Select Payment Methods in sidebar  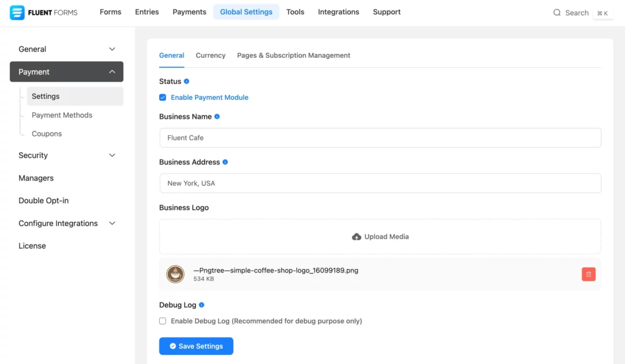point(62,115)
